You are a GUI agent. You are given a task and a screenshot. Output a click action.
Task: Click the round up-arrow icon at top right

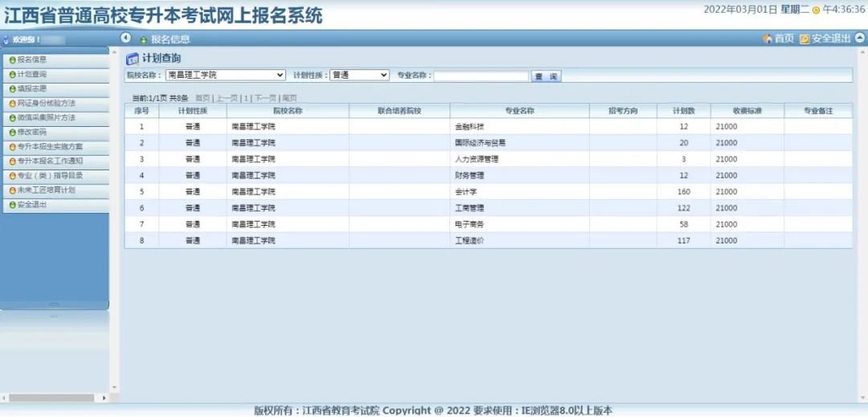[x=859, y=38]
